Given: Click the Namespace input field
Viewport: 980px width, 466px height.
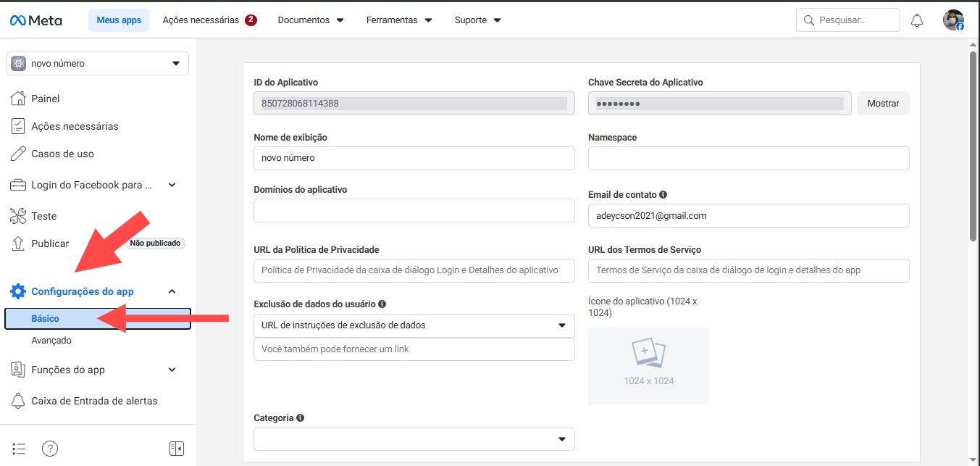Looking at the screenshot, I should [749, 158].
